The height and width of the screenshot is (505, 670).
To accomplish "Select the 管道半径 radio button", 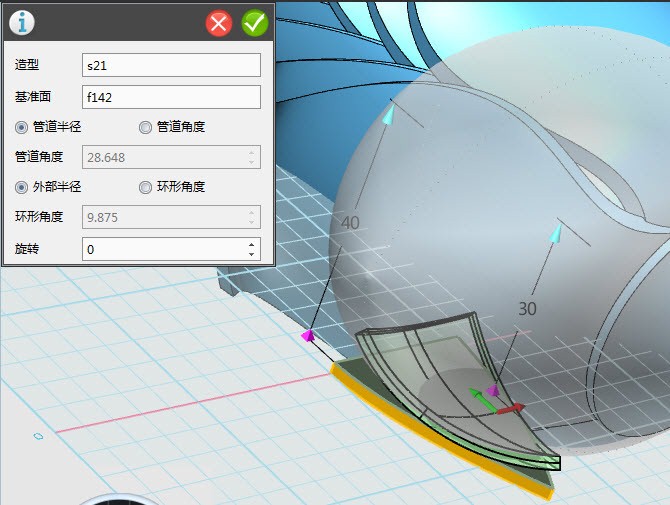I will click(x=22, y=127).
